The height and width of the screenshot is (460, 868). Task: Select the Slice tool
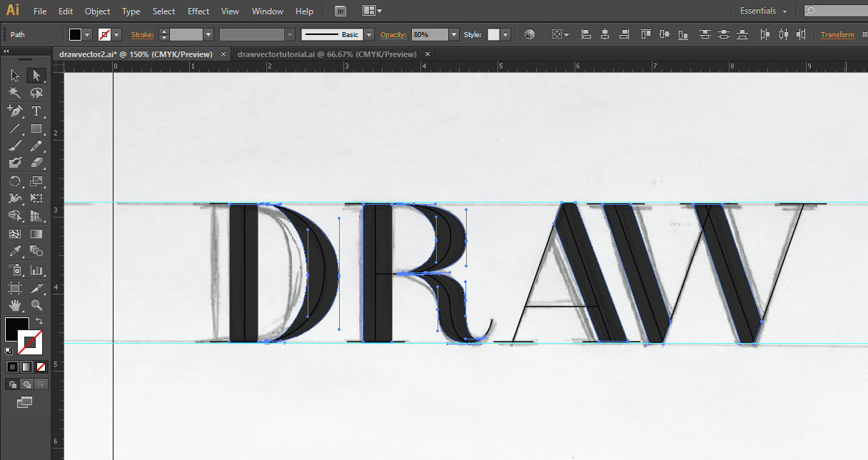[x=36, y=287]
